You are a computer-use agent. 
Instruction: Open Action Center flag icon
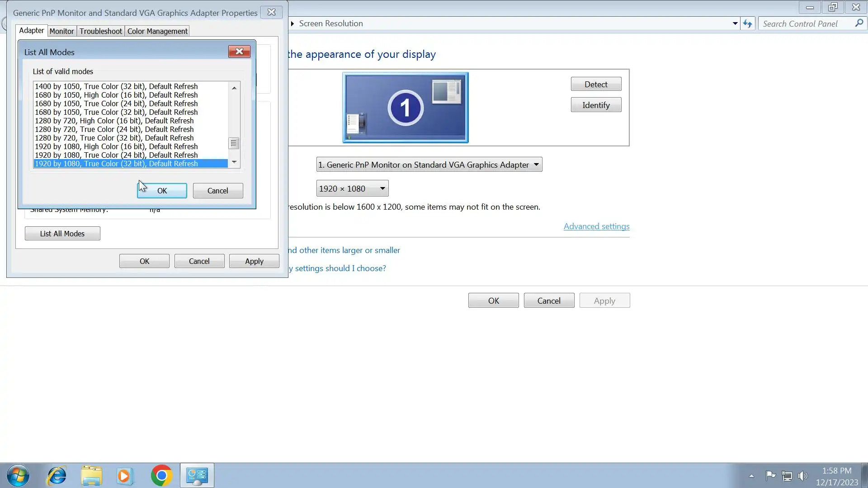[x=770, y=475]
